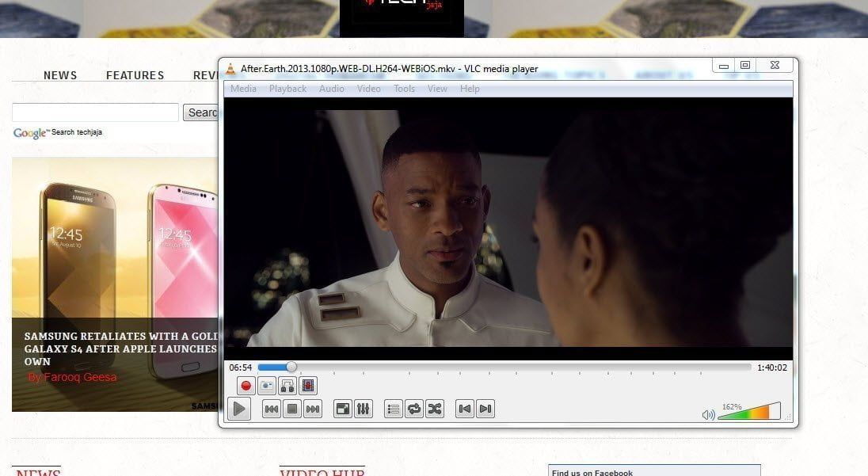Open extended settings equalizer icon

(364, 409)
